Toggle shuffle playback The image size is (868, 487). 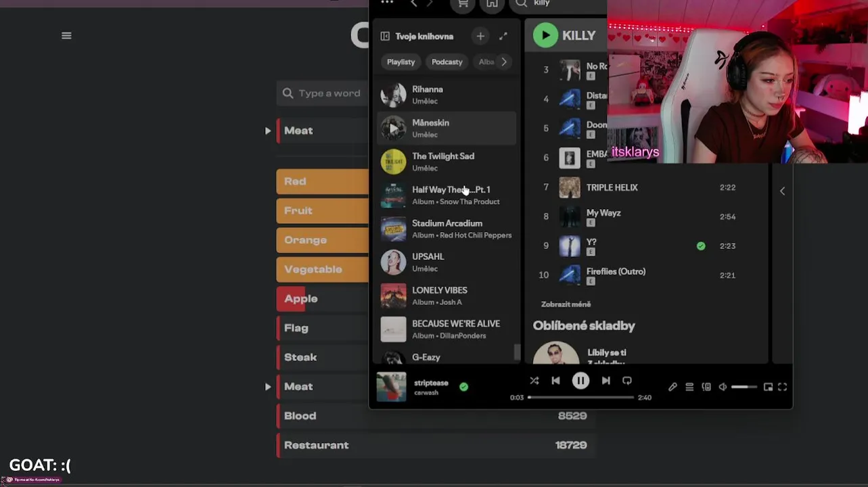(534, 381)
